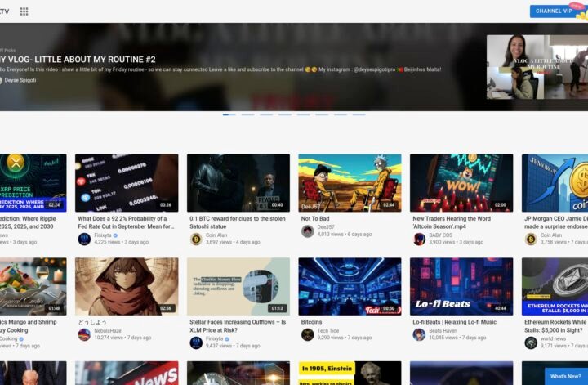Click the BABY COS channel name

coord(441,235)
